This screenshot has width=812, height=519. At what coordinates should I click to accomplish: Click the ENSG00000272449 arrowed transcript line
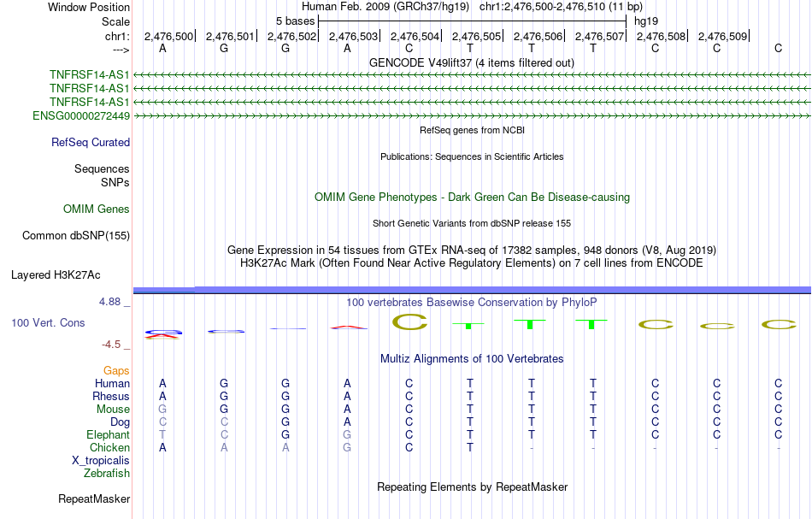tap(473, 116)
